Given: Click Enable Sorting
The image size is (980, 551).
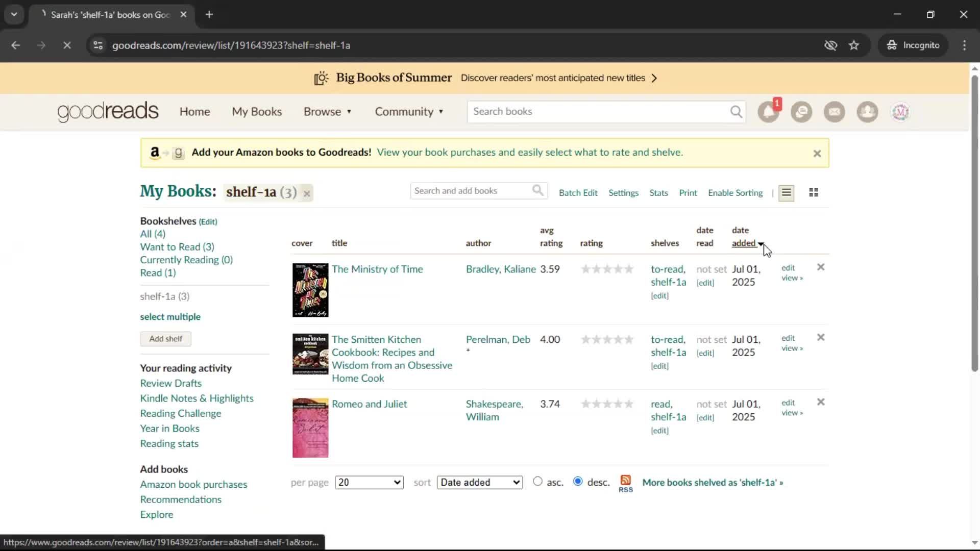Looking at the screenshot, I should [735, 193].
